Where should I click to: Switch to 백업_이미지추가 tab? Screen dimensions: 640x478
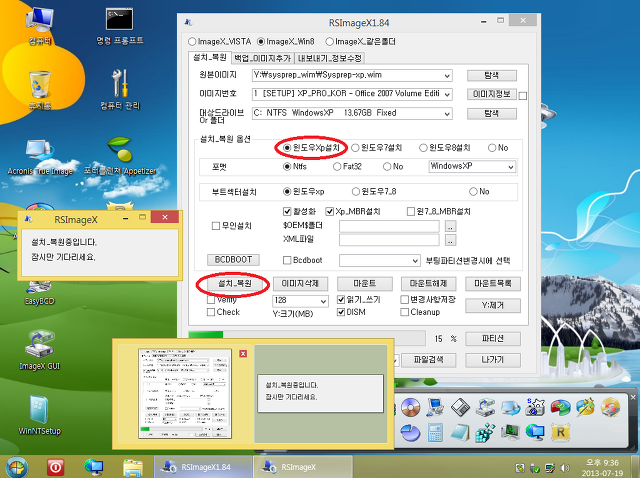[262, 58]
